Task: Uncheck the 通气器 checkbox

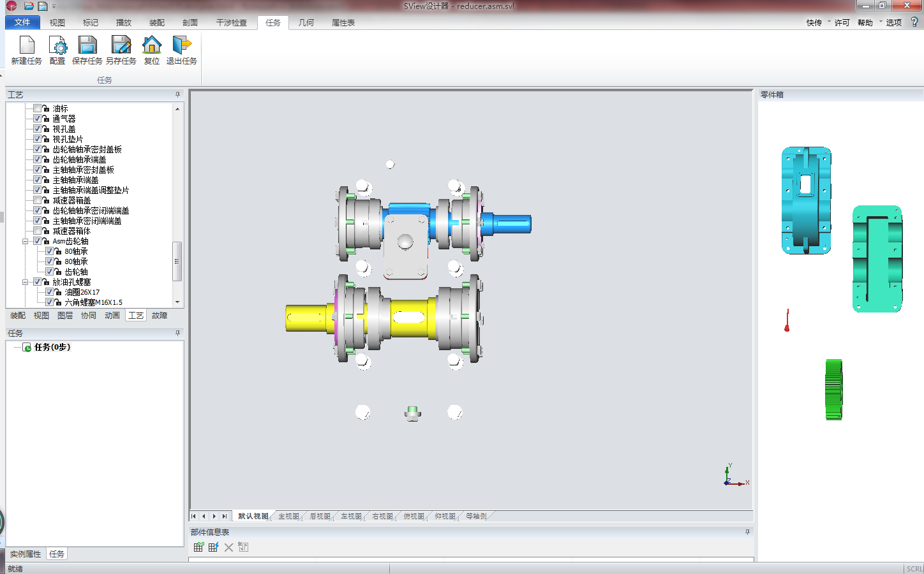Action: coord(38,119)
